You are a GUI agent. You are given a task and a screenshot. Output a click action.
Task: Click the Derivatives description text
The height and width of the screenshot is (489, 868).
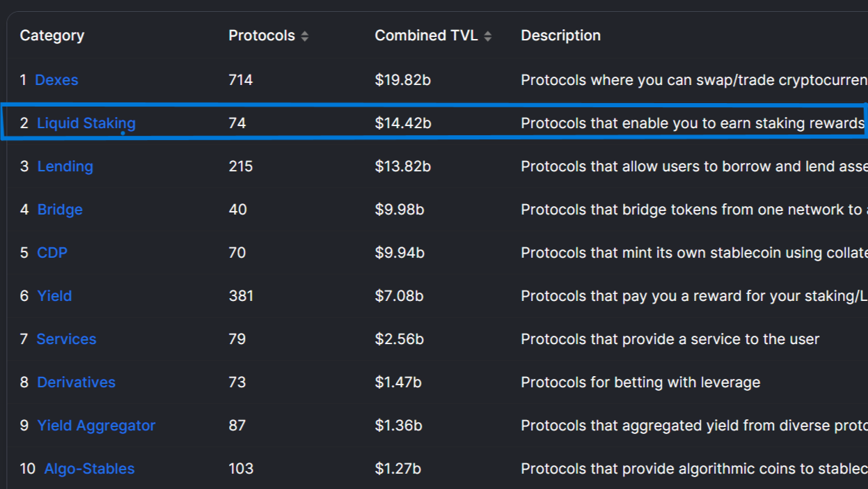coord(640,382)
